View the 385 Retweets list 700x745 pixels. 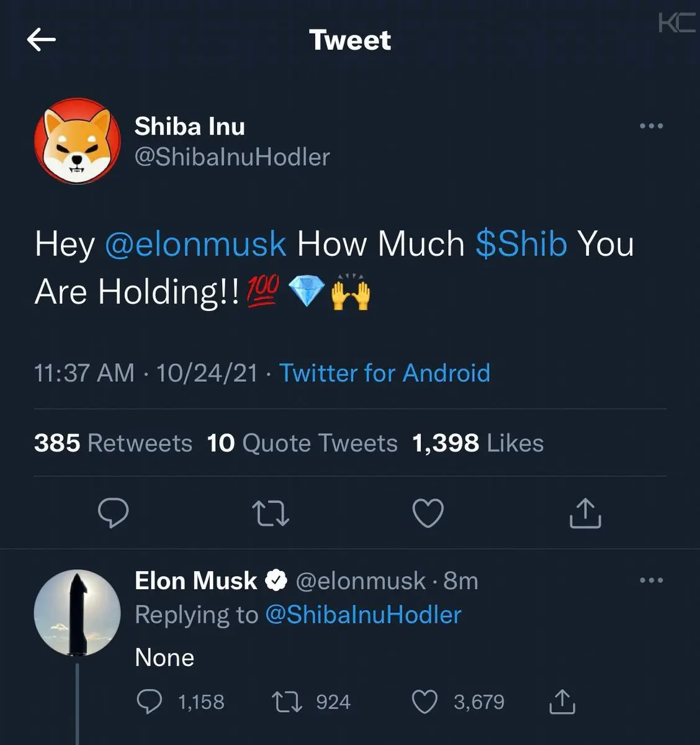click(113, 443)
